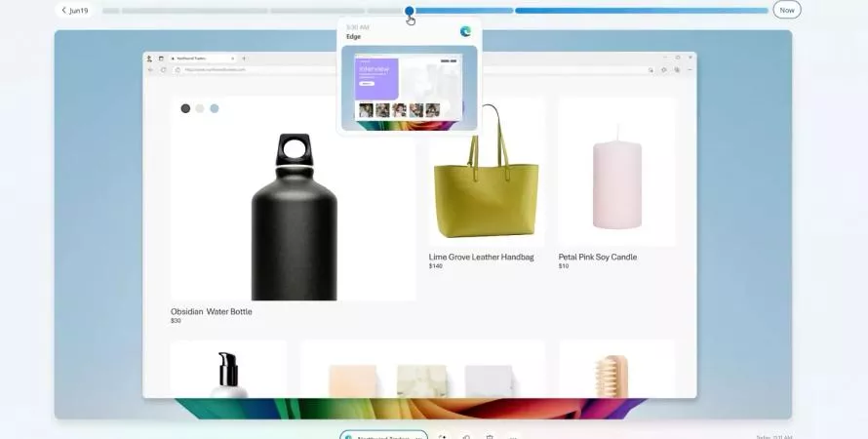Click the Northwind Traders app pill below the snapshot

coord(383,435)
